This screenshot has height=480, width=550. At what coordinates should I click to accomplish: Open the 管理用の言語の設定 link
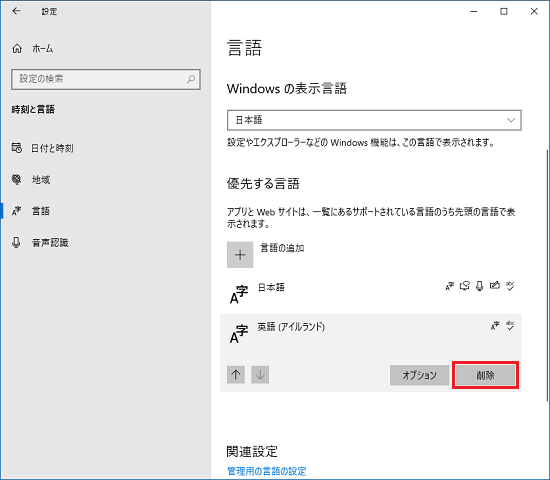click(x=267, y=471)
